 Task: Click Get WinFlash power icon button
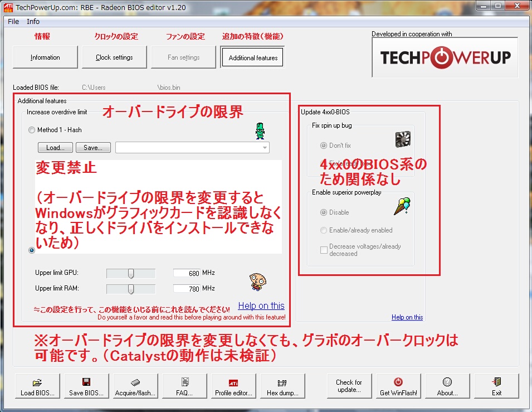[x=398, y=386]
